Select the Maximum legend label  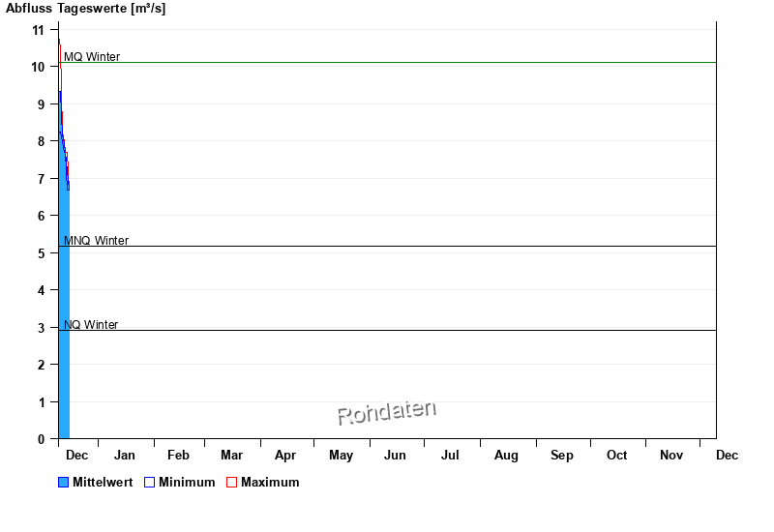click(270, 483)
